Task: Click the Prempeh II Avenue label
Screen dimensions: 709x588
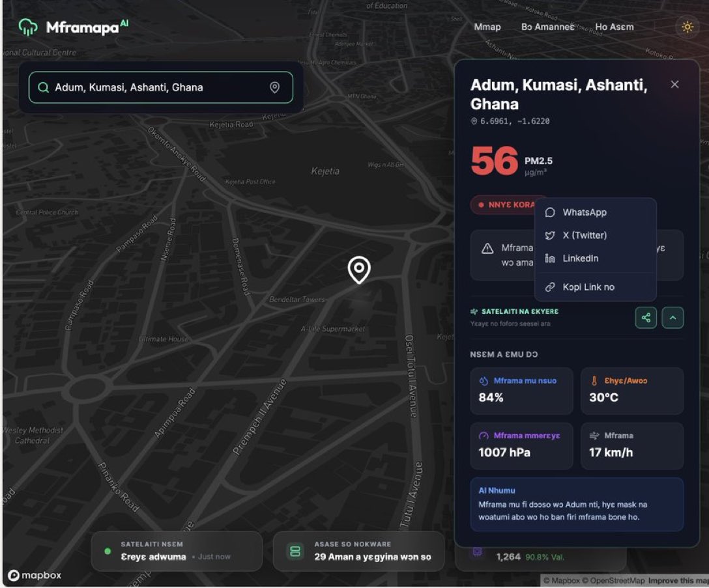Action: pos(259,416)
